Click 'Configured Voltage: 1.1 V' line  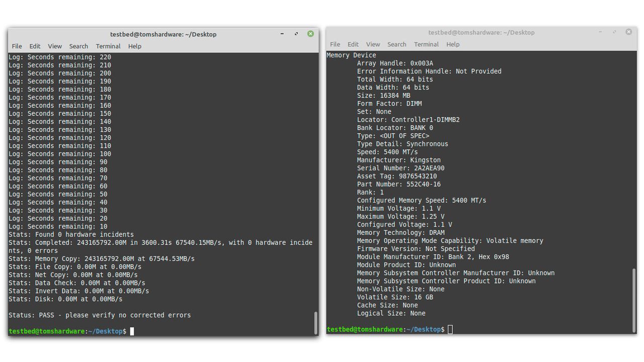(405, 224)
